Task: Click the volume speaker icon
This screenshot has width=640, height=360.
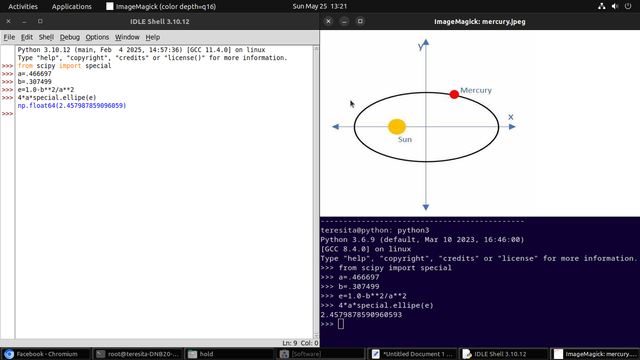Action: coord(615,6)
